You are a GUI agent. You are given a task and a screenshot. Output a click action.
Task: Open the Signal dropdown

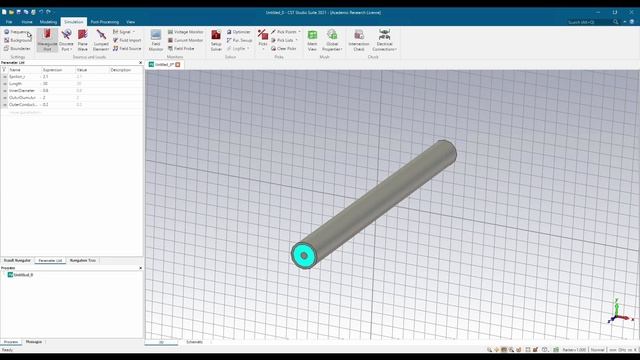pyautogui.click(x=124, y=32)
